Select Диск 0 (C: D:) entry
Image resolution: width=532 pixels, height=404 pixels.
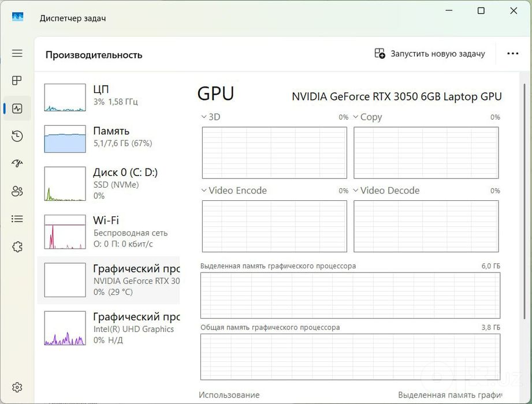[109, 184]
